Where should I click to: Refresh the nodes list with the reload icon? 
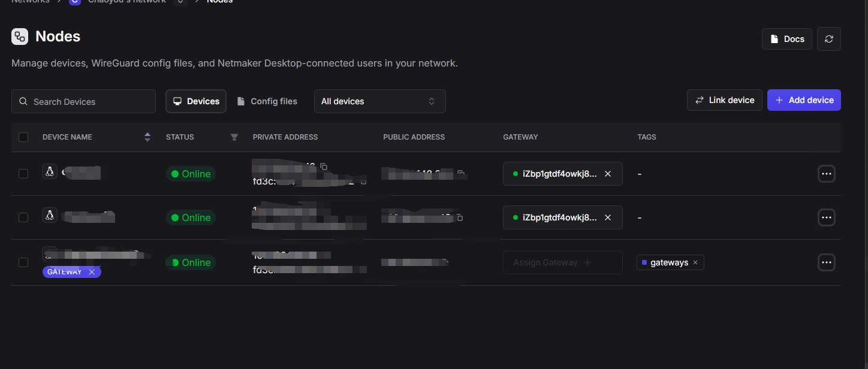pos(829,39)
